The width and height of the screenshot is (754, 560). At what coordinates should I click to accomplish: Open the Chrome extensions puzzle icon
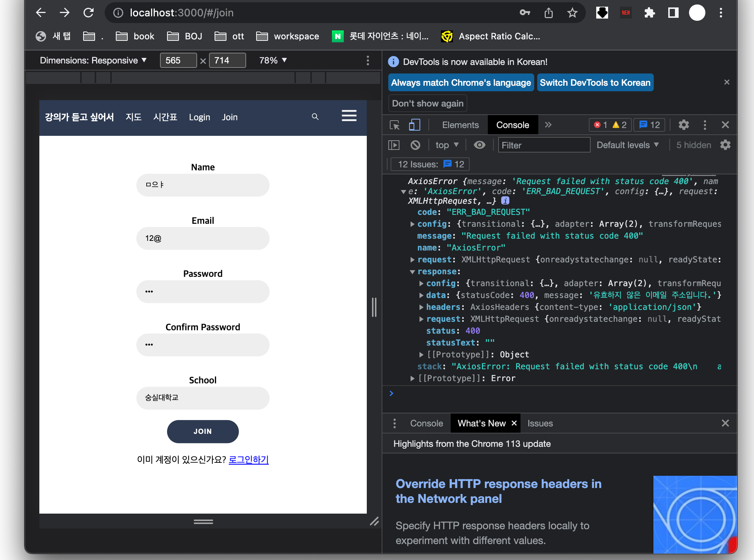(649, 13)
